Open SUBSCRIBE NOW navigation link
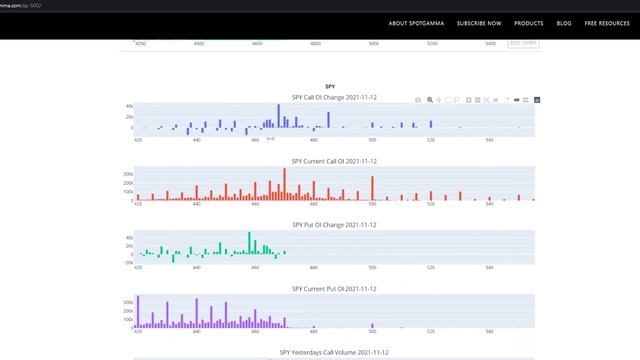This screenshot has width=640, height=360. click(479, 23)
